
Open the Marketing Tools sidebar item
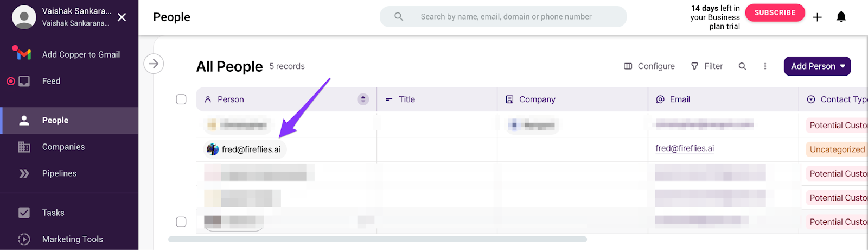tap(72, 239)
